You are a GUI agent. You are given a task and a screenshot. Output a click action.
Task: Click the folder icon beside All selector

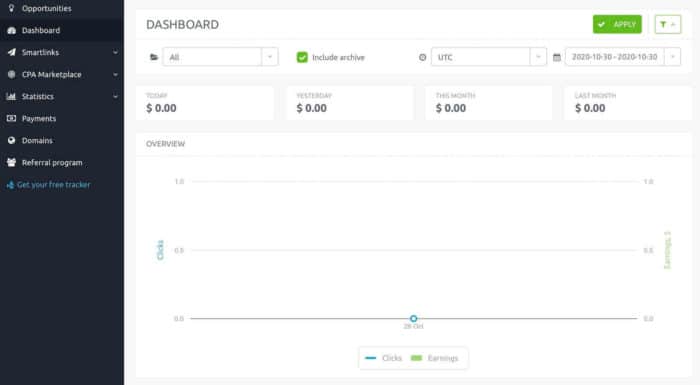point(154,57)
